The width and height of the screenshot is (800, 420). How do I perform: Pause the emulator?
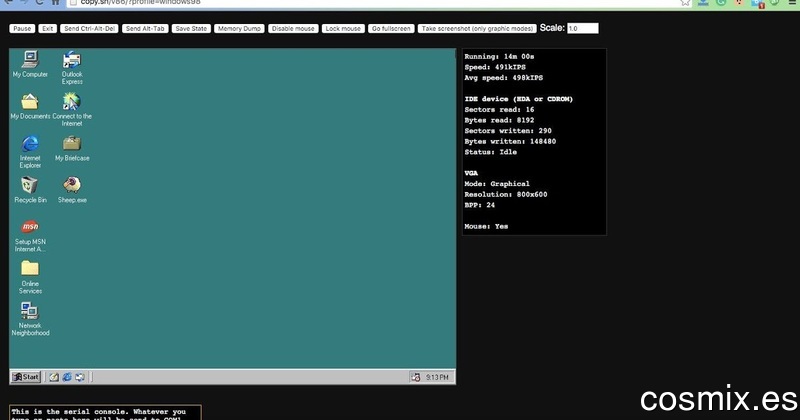click(22, 29)
